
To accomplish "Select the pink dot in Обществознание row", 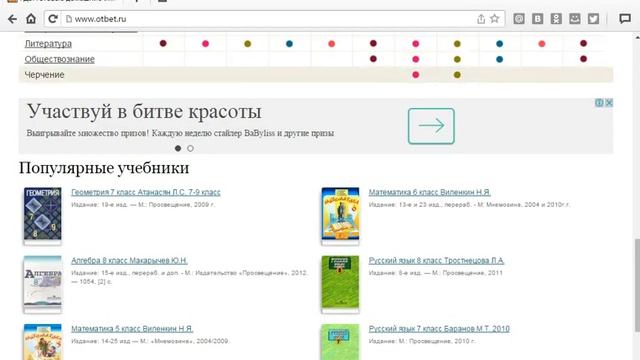I will coord(416,59).
